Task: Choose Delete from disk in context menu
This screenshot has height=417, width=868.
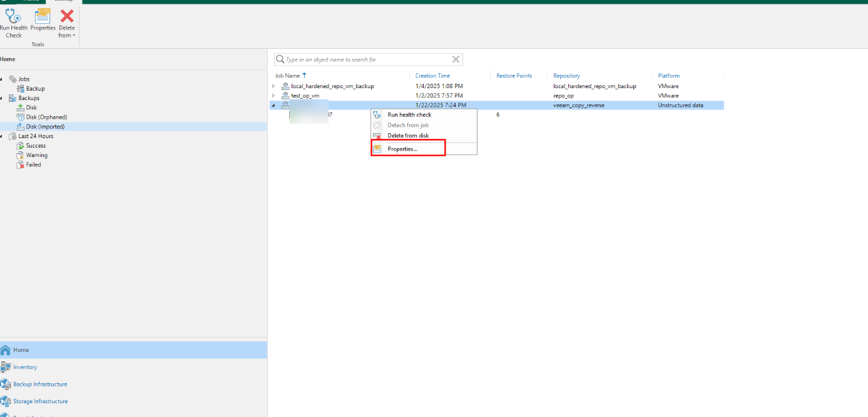Action: (408, 136)
